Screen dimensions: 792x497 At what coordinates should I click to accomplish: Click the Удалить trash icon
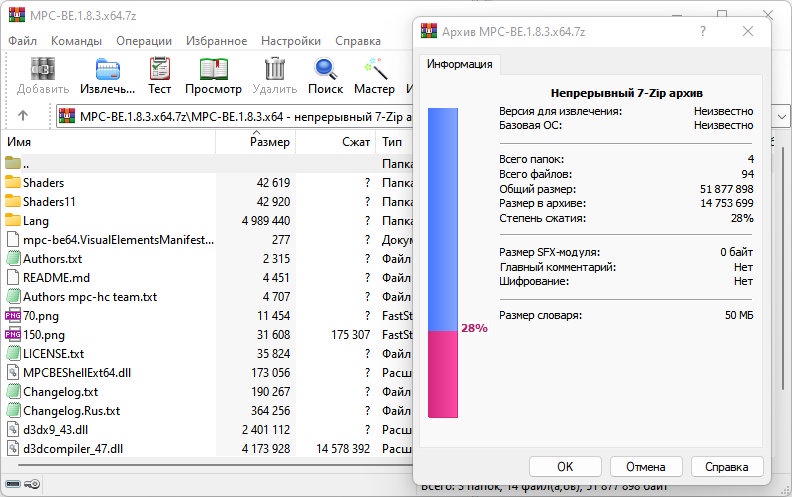pyautogui.click(x=275, y=69)
